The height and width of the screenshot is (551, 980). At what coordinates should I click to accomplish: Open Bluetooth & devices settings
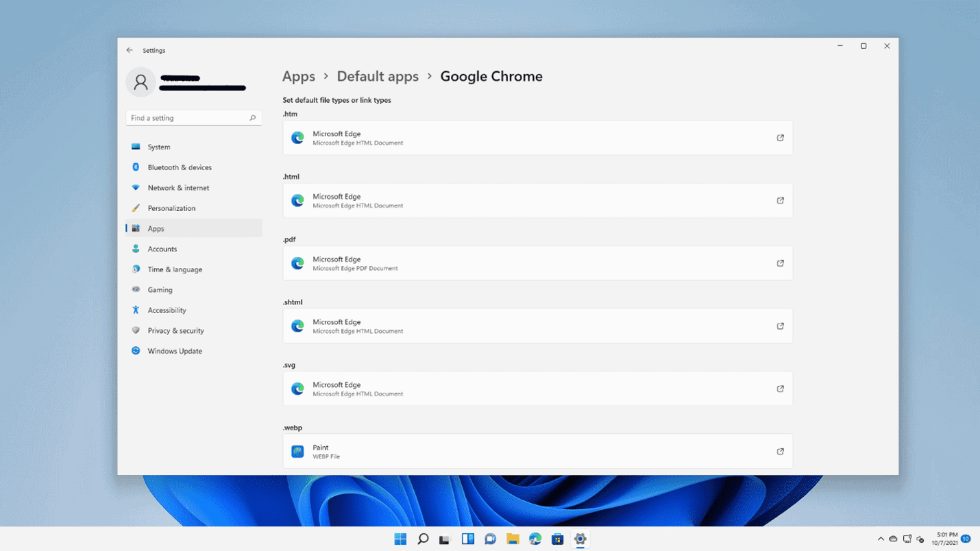click(x=194, y=167)
